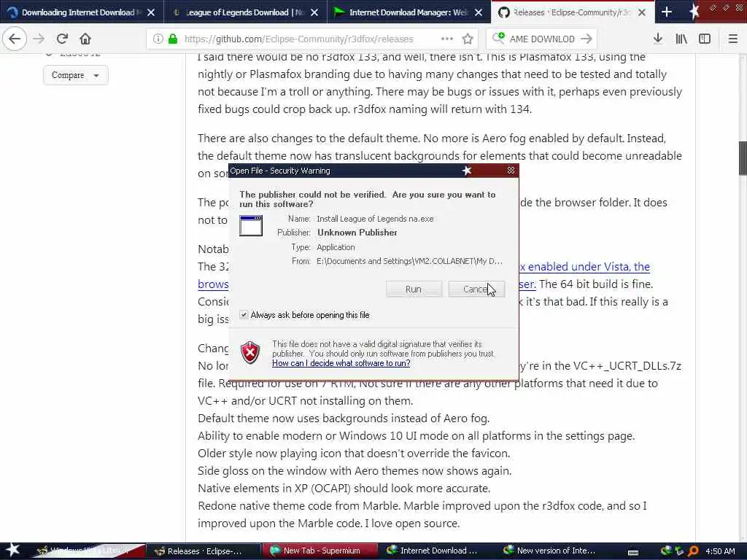Image resolution: width=747 pixels, height=560 pixels.
Task: Open page actions three-dot menu
Action: click(x=447, y=39)
